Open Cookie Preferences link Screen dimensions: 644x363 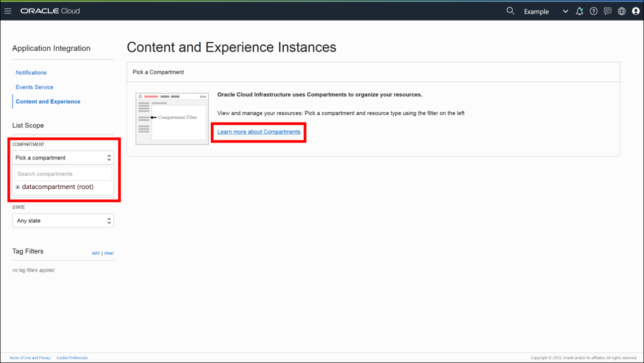click(x=72, y=358)
